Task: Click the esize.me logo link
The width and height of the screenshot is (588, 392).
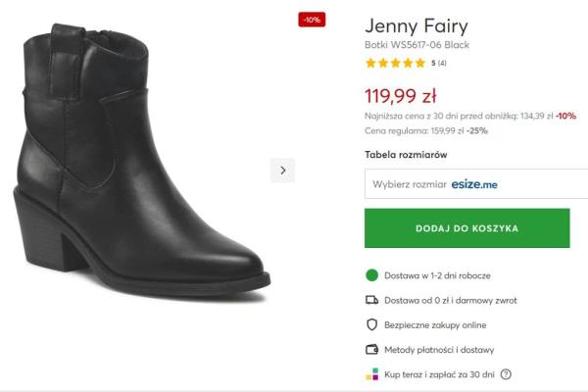Action: click(x=474, y=184)
